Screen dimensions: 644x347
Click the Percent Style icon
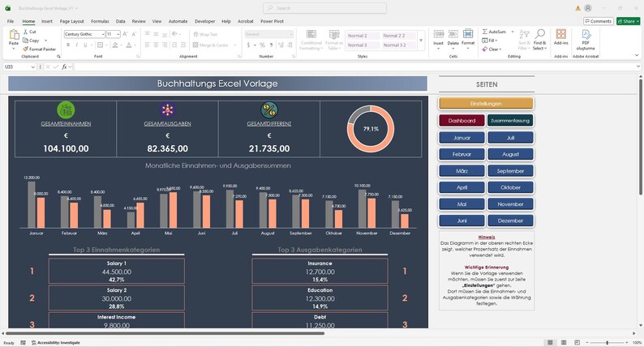pyautogui.click(x=262, y=45)
